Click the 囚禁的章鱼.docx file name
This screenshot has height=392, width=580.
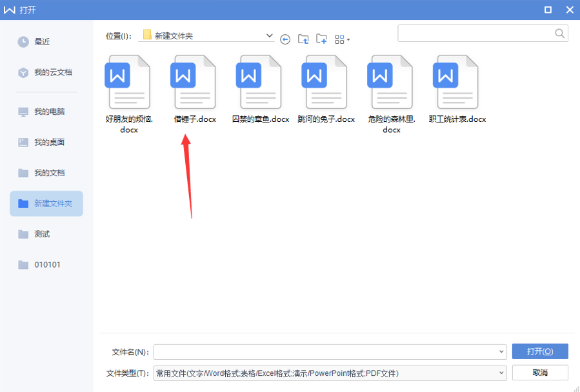point(261,119)
